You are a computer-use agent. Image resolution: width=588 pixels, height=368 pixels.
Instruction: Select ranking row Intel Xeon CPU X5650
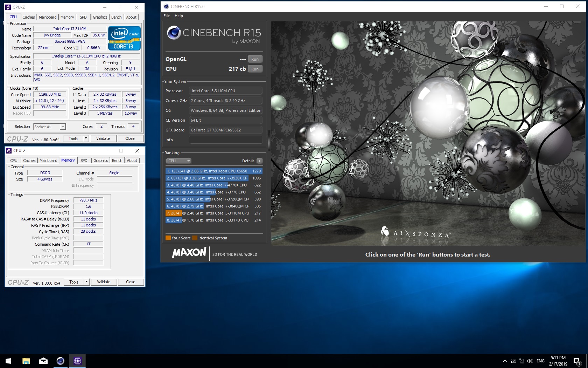coord(214,171)
